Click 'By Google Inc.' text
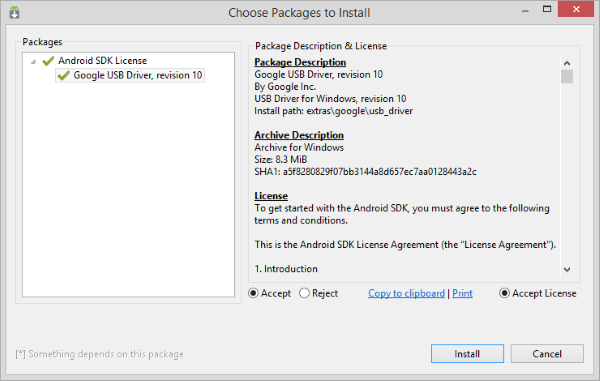 (285, 86)
